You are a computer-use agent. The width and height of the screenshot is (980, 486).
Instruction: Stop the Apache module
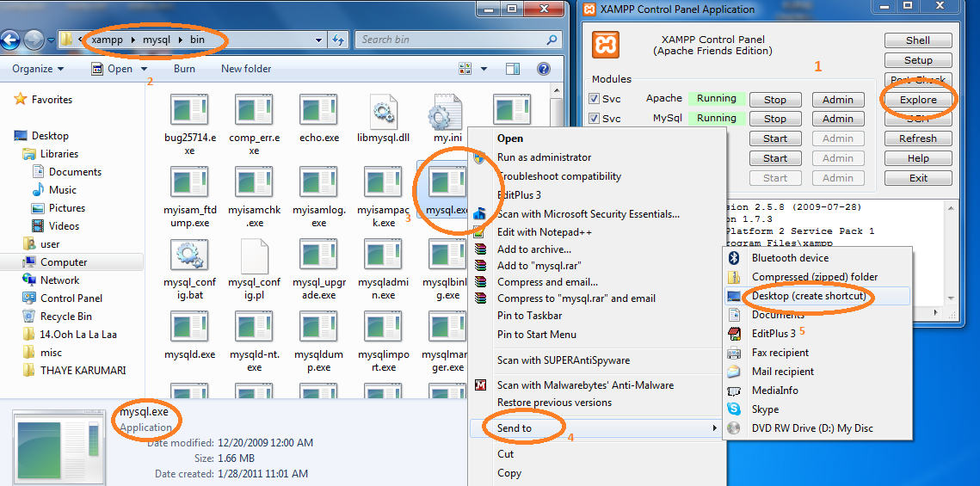[x=775, y=99]
